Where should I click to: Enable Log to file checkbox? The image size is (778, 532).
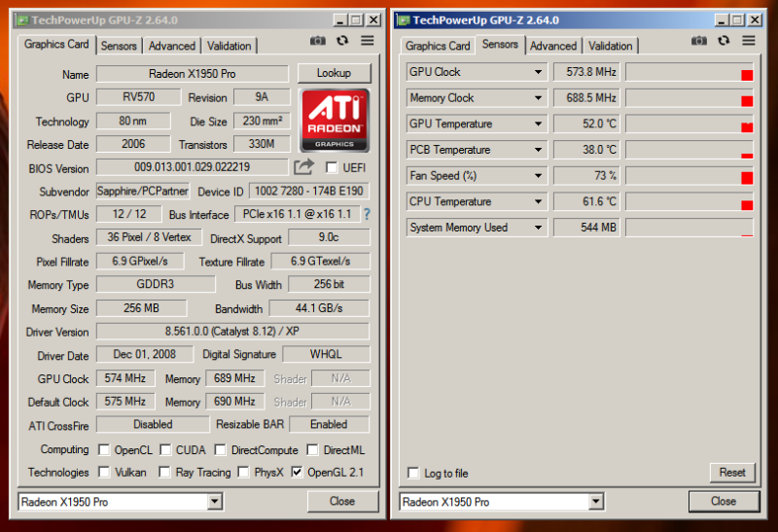[x=412, y=473]
